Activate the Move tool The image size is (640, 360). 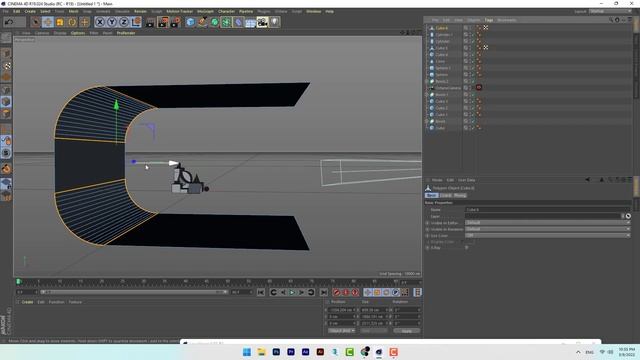click(x=48, y=22)
